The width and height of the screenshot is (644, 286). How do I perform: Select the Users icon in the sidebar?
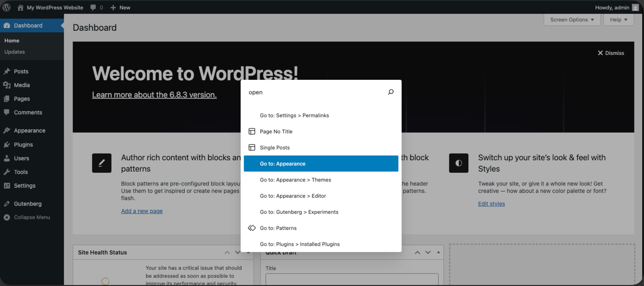click(7, 158)
